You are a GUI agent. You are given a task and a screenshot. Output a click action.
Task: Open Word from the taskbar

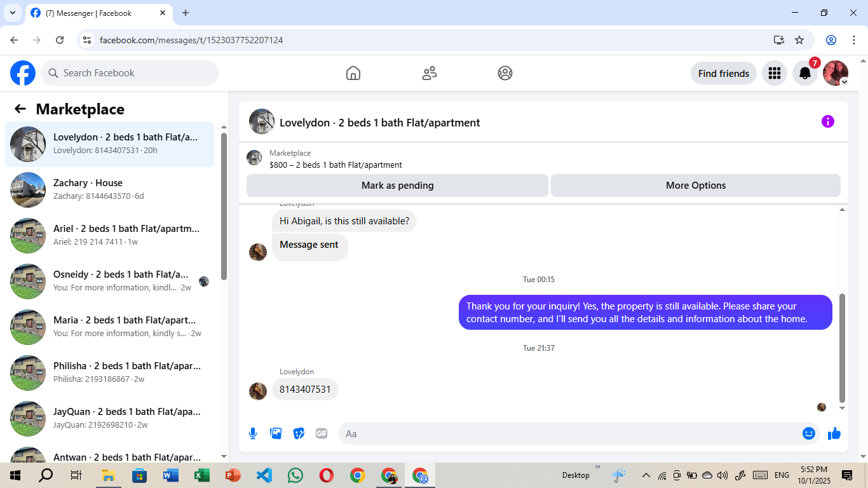point(170,475)
